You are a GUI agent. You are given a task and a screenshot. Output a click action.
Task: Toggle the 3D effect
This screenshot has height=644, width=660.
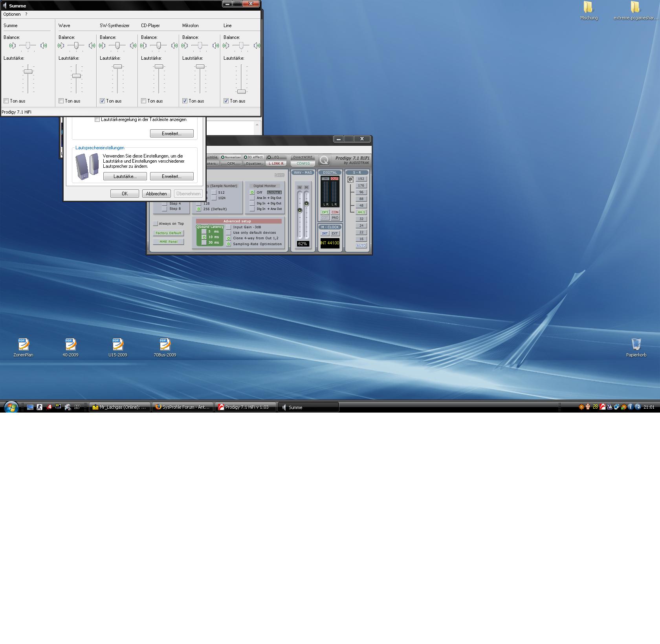point(253,157)
